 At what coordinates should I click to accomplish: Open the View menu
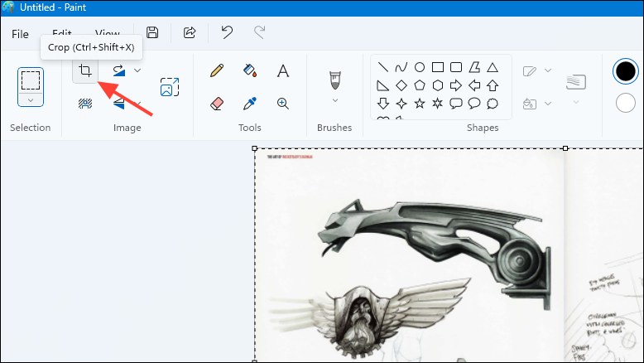[108, 32]
